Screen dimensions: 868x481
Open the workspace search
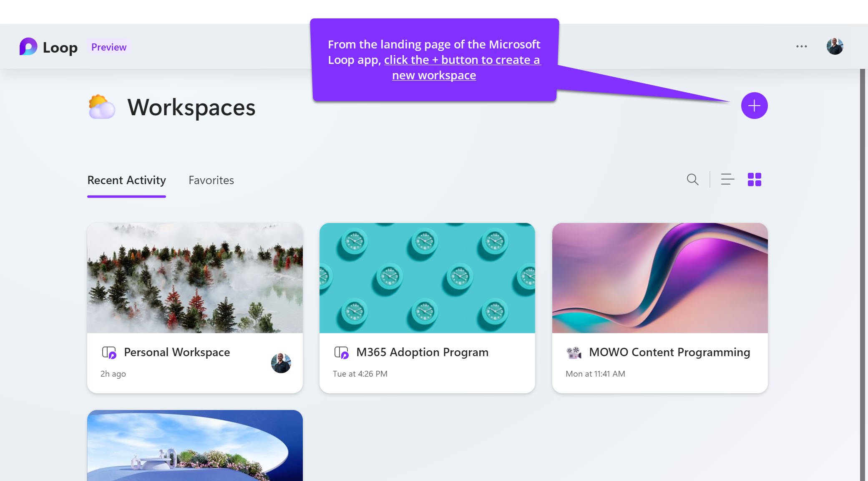tap(692, 180)
